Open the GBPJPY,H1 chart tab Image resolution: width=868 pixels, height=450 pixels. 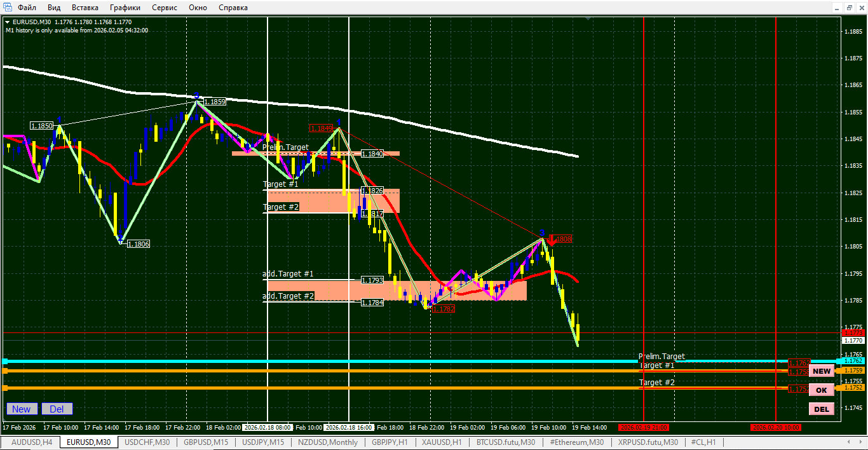click(390, 442)
